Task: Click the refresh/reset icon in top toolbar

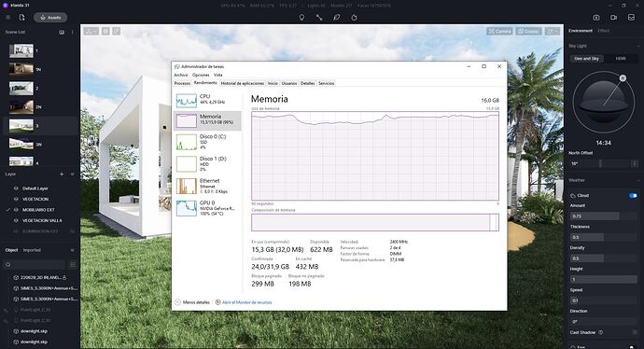Action: [x=354, y=18]
